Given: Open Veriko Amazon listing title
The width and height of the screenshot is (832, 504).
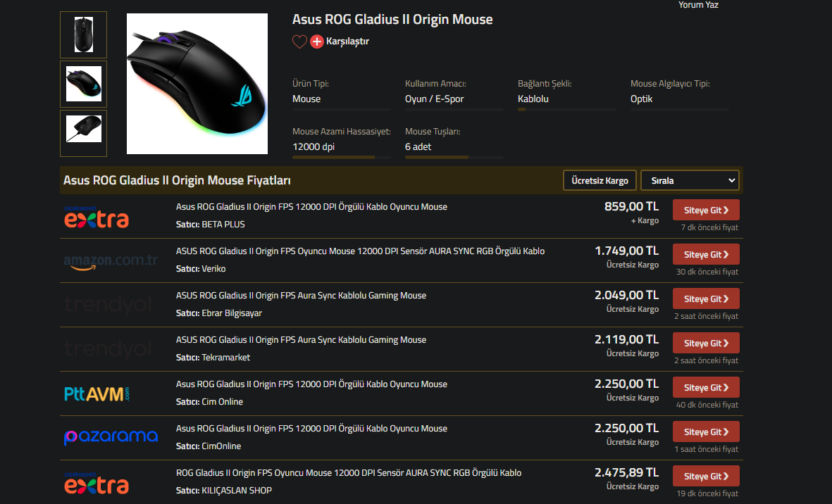Looking at the screenshot, I should coord(360,251).
